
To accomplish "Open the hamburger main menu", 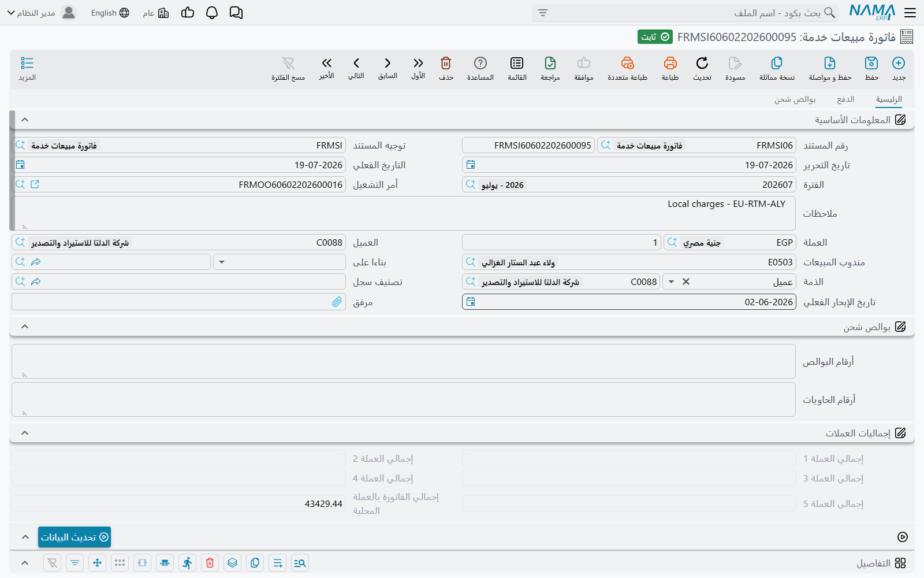I will tap(910, 13).
